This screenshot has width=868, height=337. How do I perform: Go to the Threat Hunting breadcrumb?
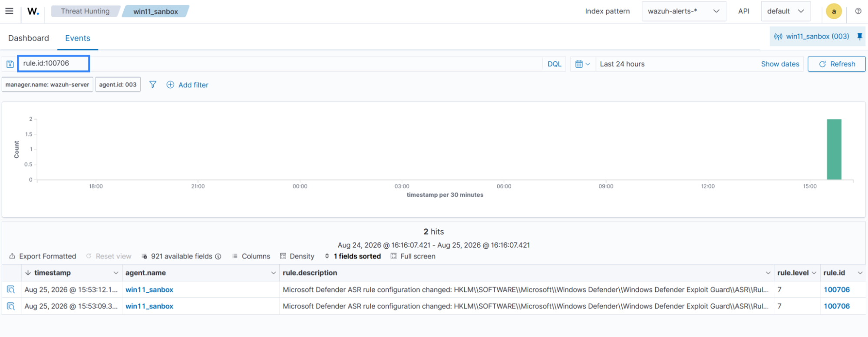pos(85,11)
